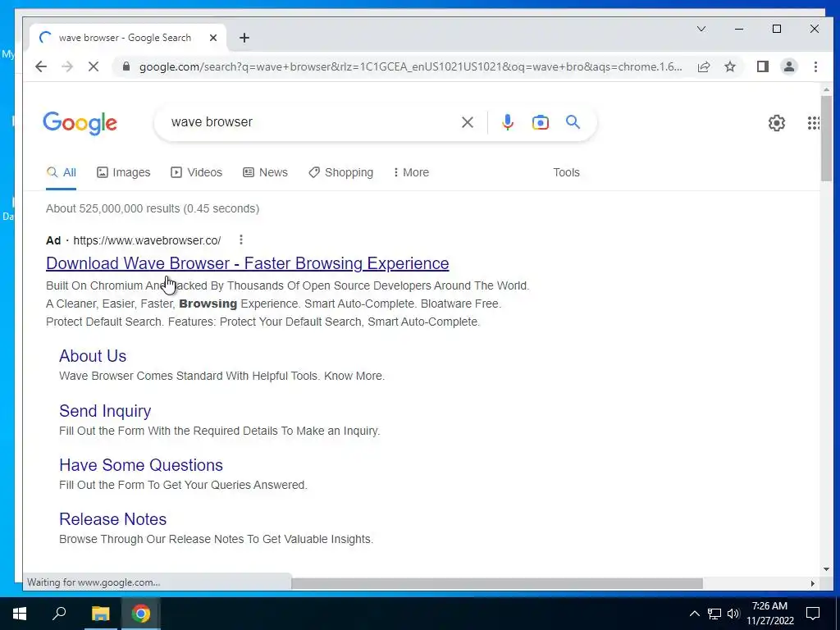Switch to Videos results tab
The height and width of the screenshot is (630, 840).
(x=196, y=172)
